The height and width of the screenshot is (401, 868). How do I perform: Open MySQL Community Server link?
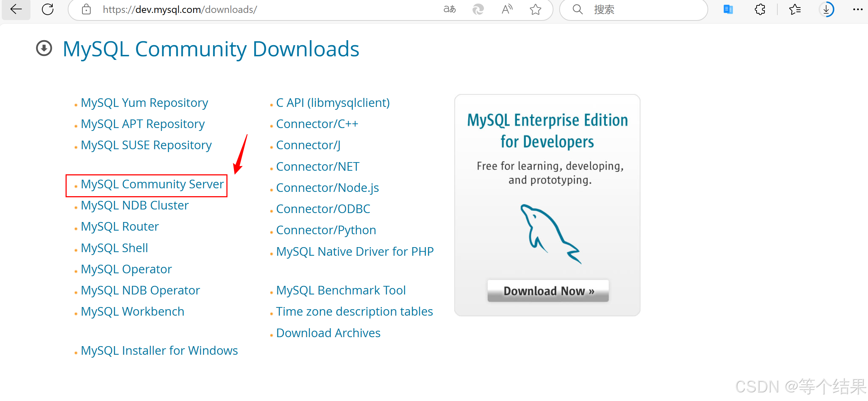point(152,184)
